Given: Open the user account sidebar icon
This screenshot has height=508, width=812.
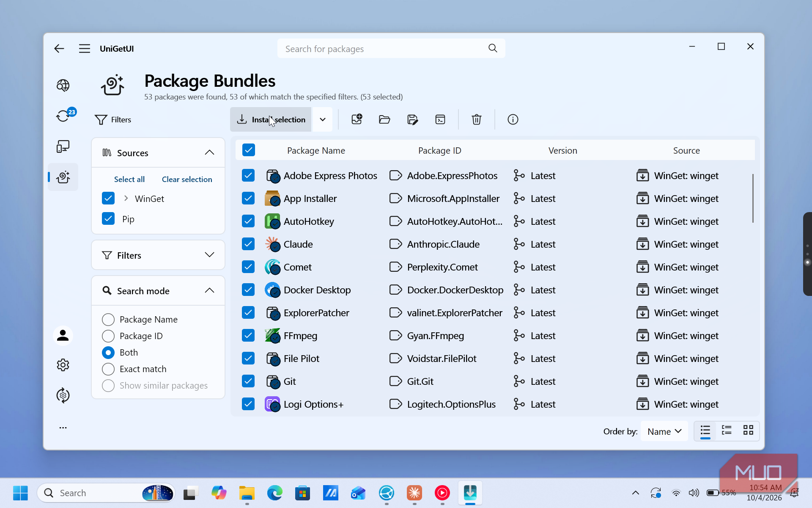Looking at the screenshot, I should [63, 336].
